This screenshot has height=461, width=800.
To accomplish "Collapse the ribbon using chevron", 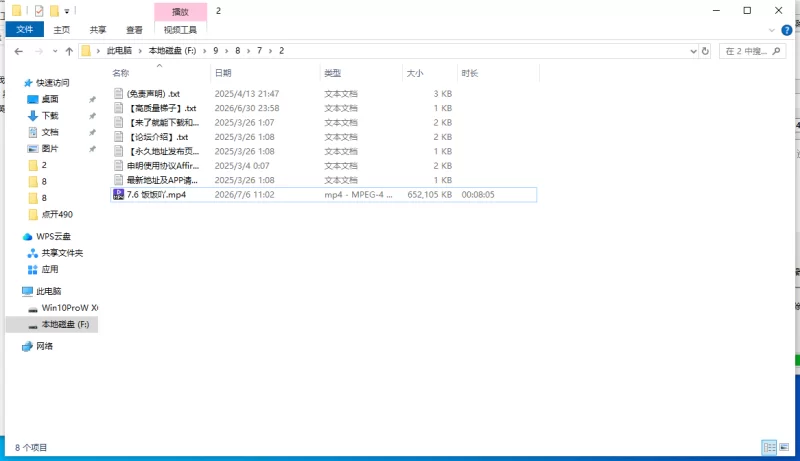I will click(x=771, y=31).
